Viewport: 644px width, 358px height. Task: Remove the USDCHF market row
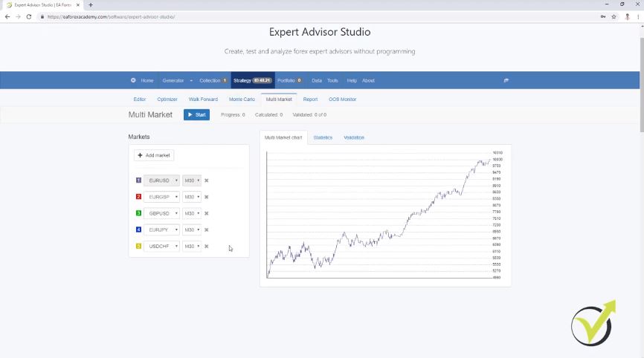click(207, 246)
